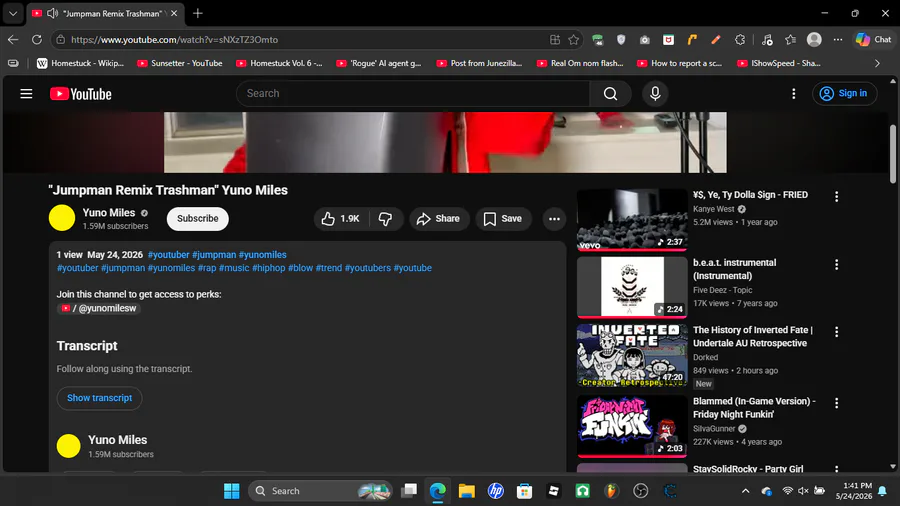Switch to the Jumpman Remix Trashman tab
Viewport: 900px width, 506px height.
pos(106,13)
